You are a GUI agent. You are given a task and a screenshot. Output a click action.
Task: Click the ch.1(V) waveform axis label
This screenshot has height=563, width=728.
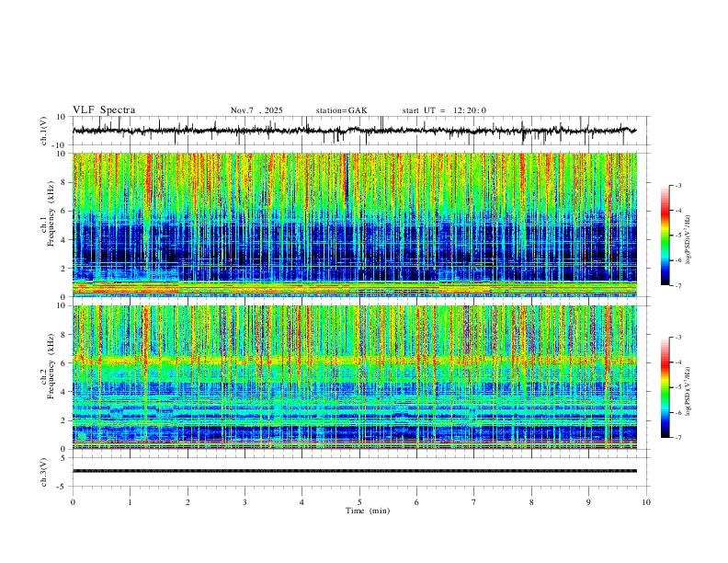44,131
